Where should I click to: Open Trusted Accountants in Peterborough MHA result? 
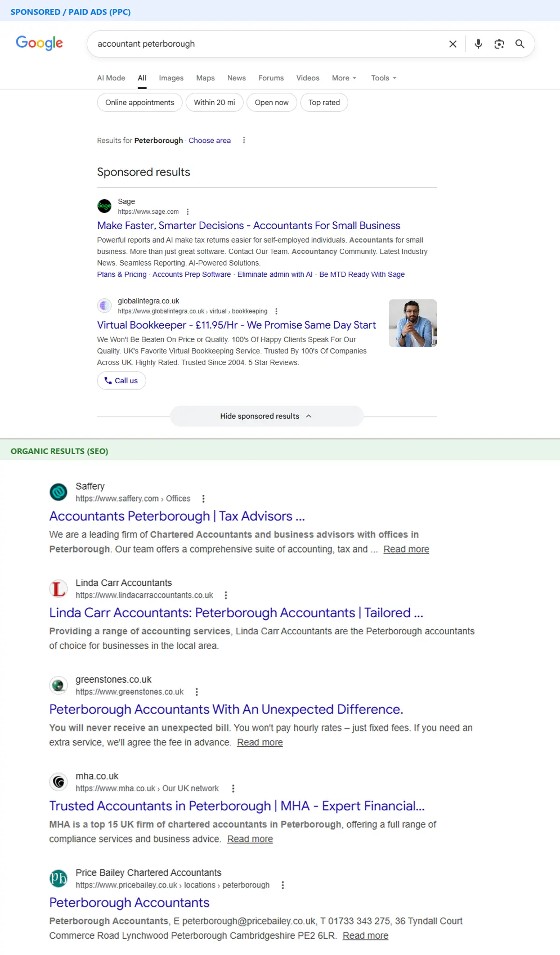[237, 806]
